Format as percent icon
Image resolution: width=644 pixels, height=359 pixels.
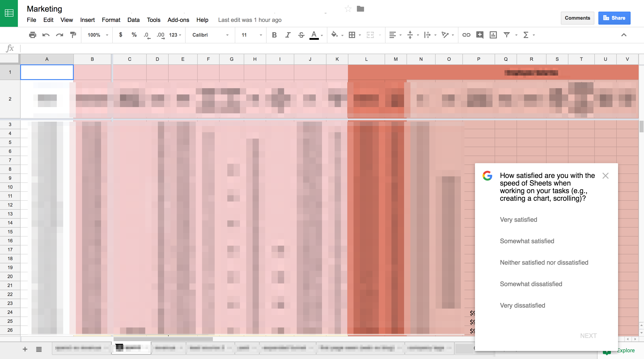click(134, 35)
